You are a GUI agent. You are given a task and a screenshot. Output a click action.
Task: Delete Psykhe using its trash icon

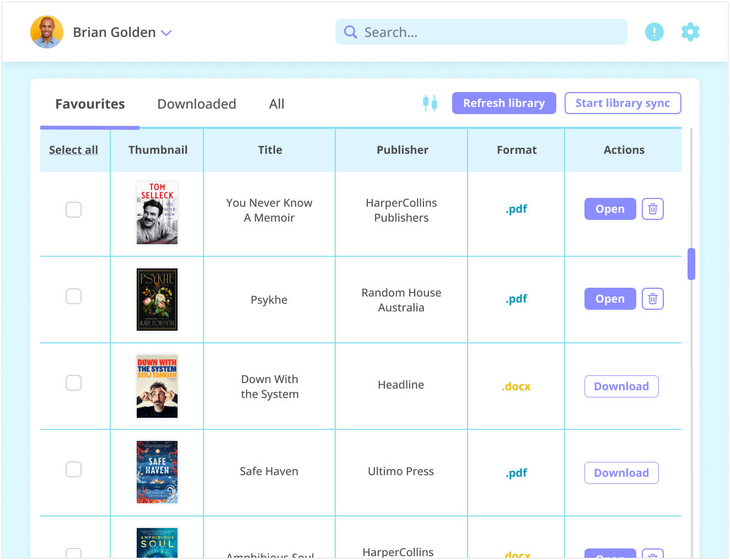point(653,299)
